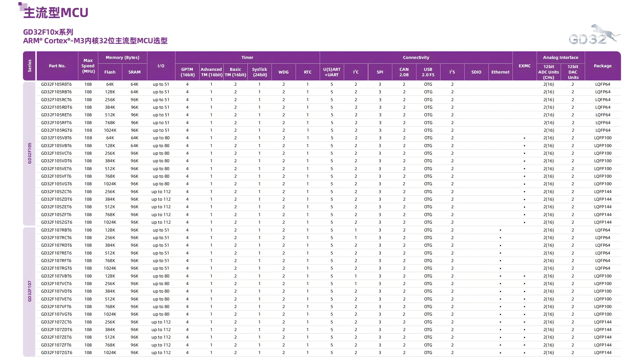
Task: Click the Series header cell
Action: 29,66
